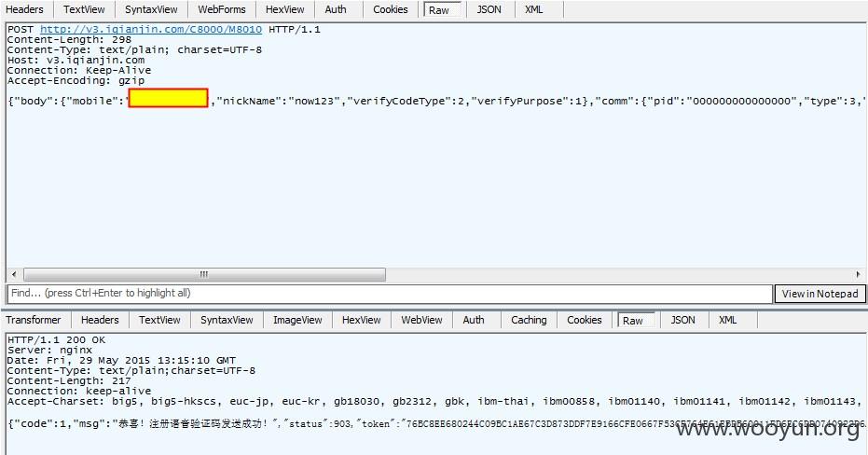The image size is (868, 455).
Task: Open the v3.iqianjin.com request URL link
Action: 151,29
